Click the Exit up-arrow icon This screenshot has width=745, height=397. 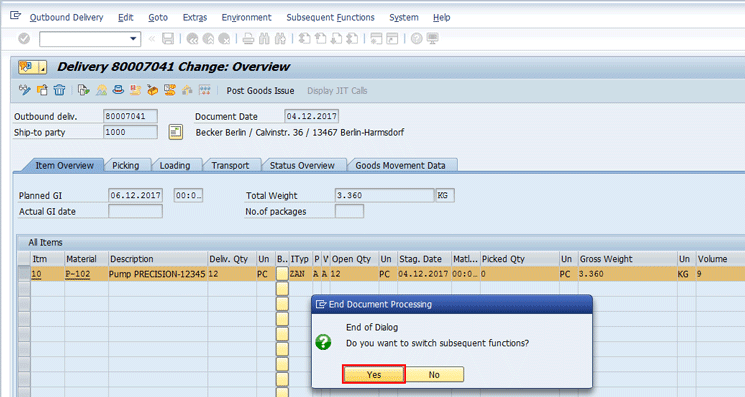208,39
